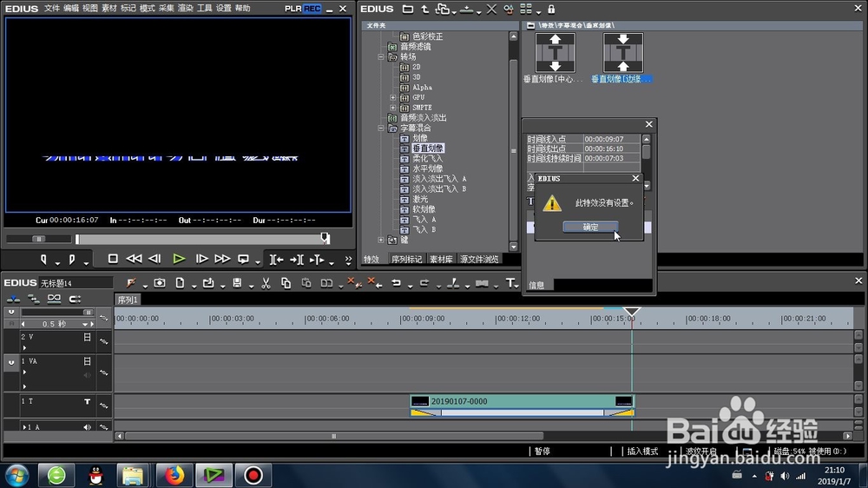This screenshot has height=488, width=868.
Task: Select the 水平划像 effect in the tree
Action: pyautogui.click(x=427, y=168)
